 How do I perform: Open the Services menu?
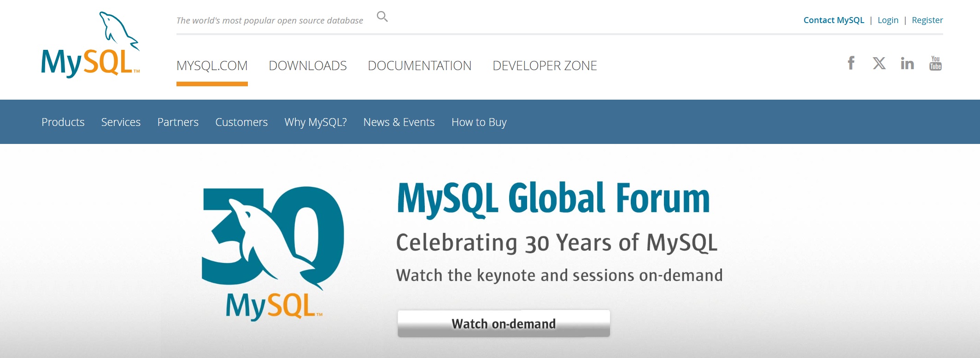click(121, 122)
